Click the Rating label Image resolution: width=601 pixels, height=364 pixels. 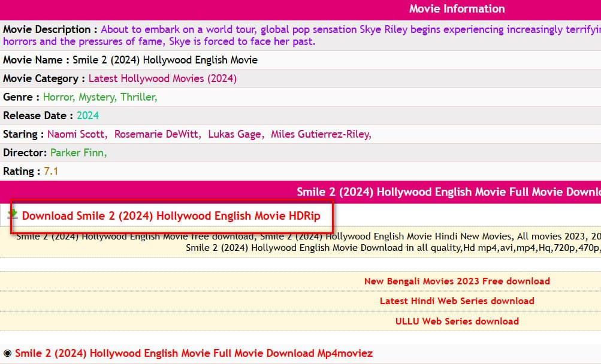(x=22, y=171)
